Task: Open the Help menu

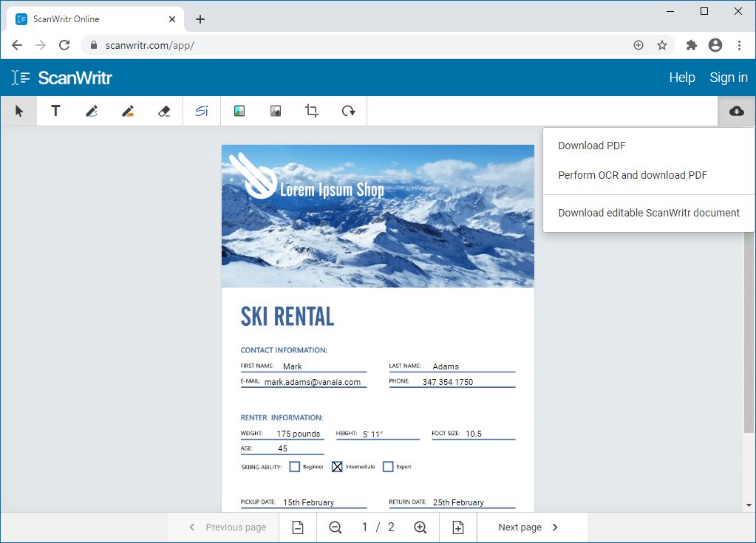Action: [x=682, y=78]
